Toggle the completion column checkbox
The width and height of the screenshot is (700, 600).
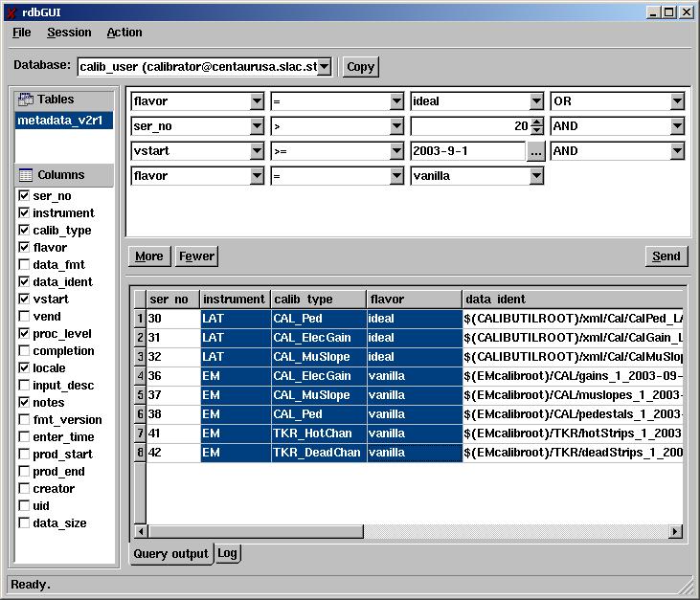click(x=24, y=351)
